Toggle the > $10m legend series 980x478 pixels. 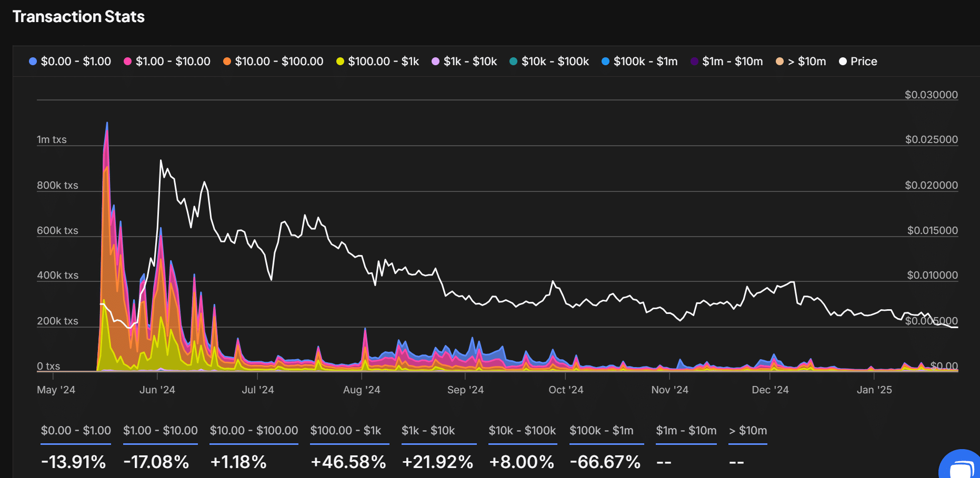point(801,62)
